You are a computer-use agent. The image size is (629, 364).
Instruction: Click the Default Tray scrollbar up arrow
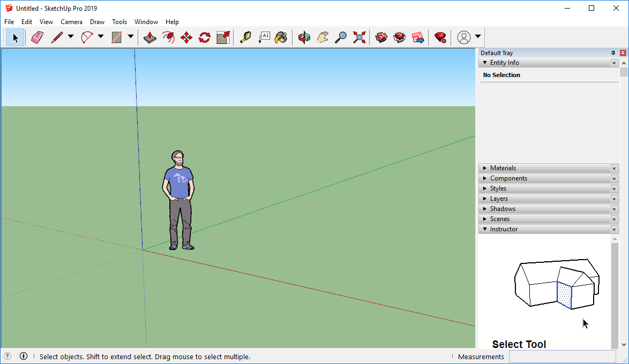tap(624, 63)
